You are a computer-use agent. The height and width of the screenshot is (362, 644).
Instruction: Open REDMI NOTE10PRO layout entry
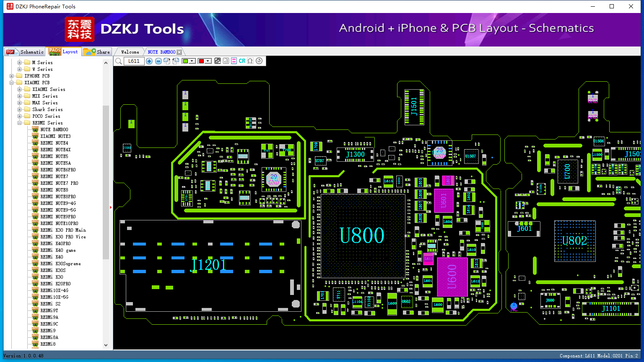pyautogui.click(x=59, y=223)
